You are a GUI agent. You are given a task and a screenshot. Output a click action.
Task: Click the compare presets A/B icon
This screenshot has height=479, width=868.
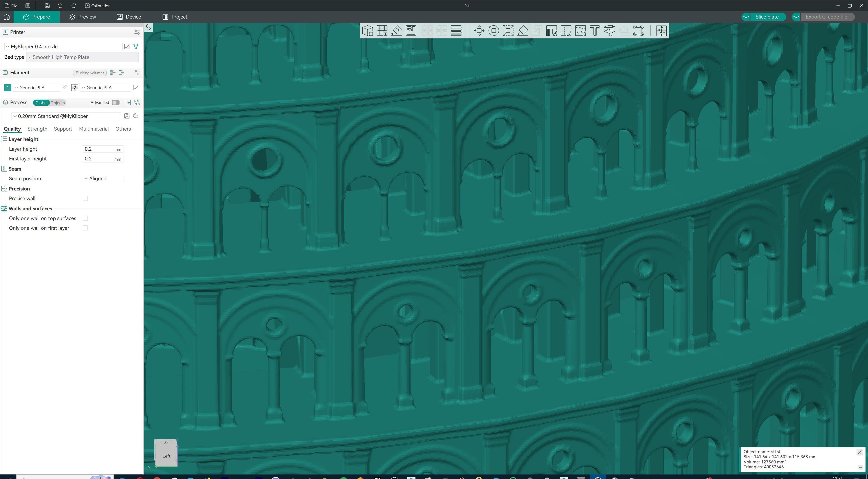click(x=137, y=102)
